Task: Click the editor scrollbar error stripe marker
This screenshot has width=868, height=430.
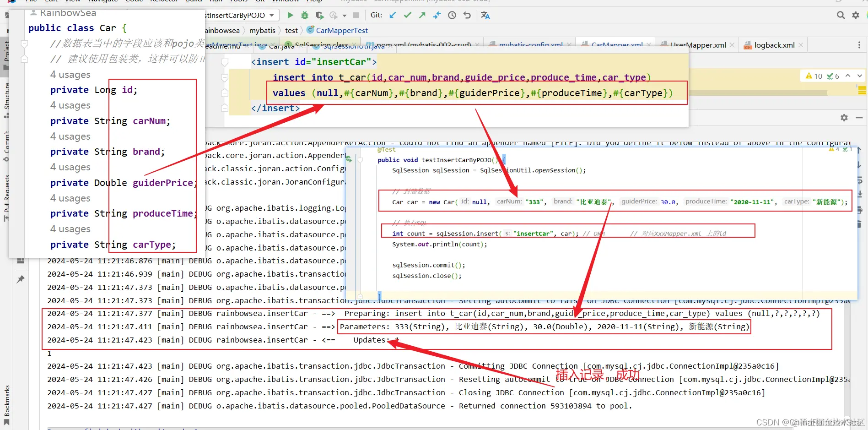Action: [862, 90]
